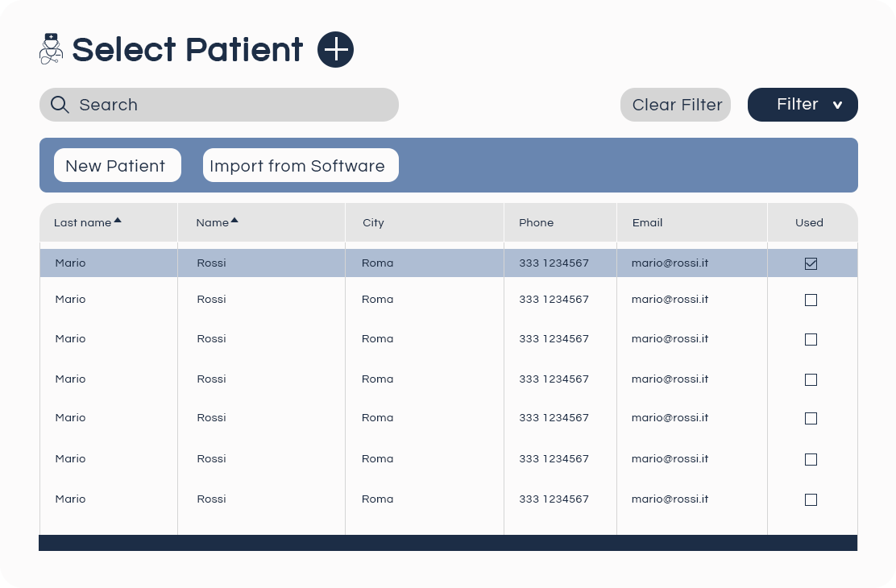Click the Email column header
Viewport: 896px width, 588px height.
pyautogui.click(x=647, y=223)
